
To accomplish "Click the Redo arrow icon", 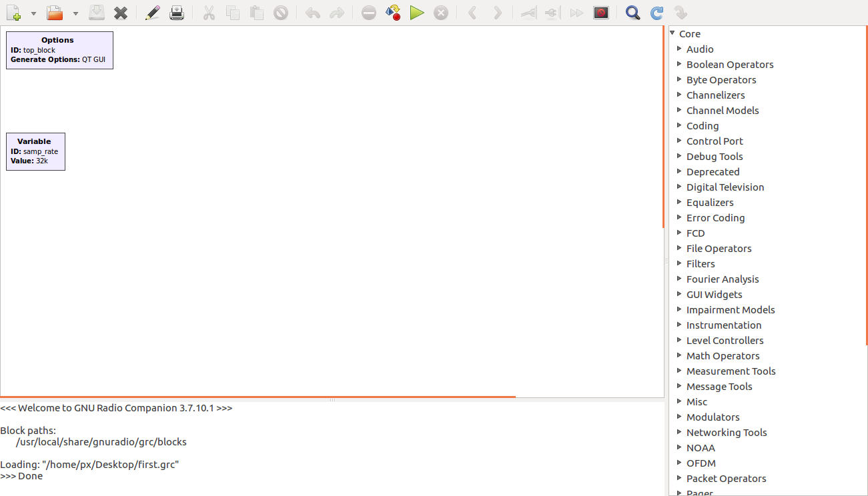I will [x=337, y=13].
